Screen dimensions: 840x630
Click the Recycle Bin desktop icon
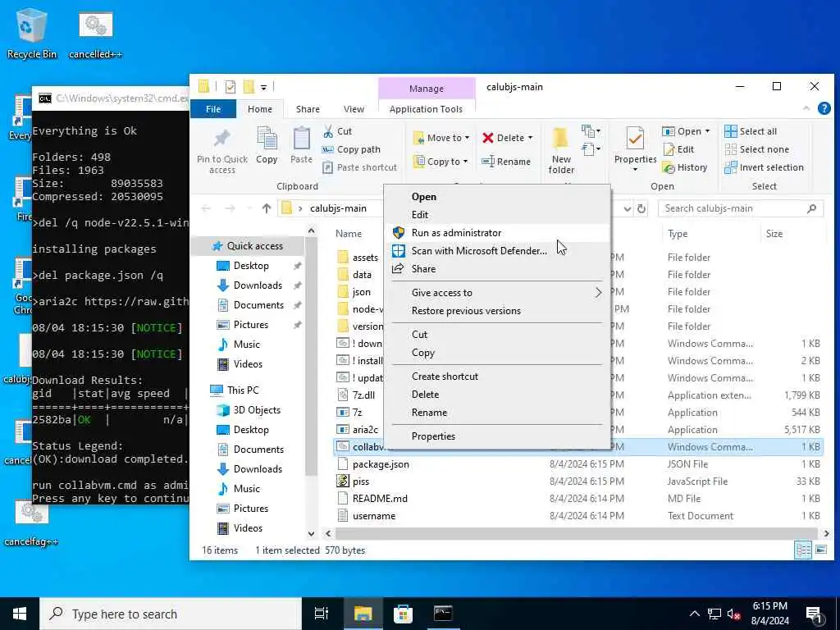tap(32, 33)
